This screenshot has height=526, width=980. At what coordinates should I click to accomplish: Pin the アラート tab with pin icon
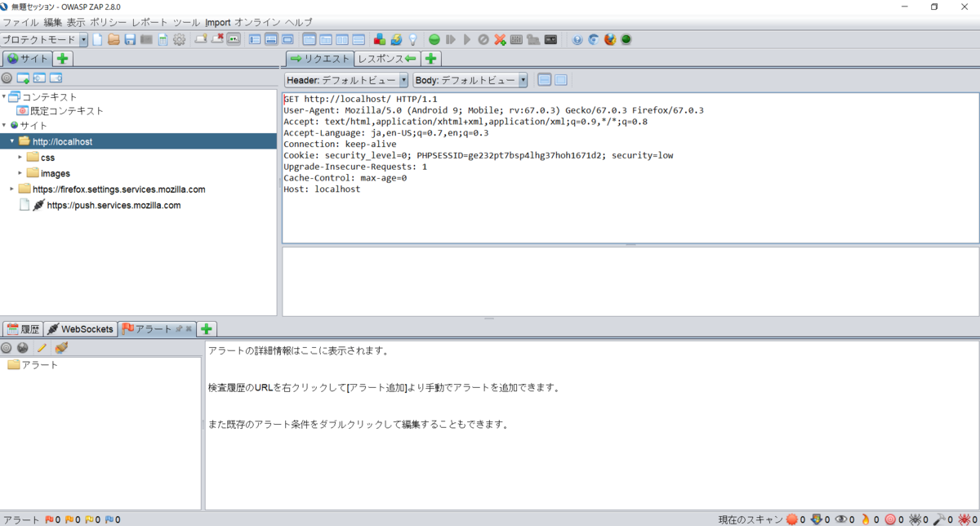[179, 329]
